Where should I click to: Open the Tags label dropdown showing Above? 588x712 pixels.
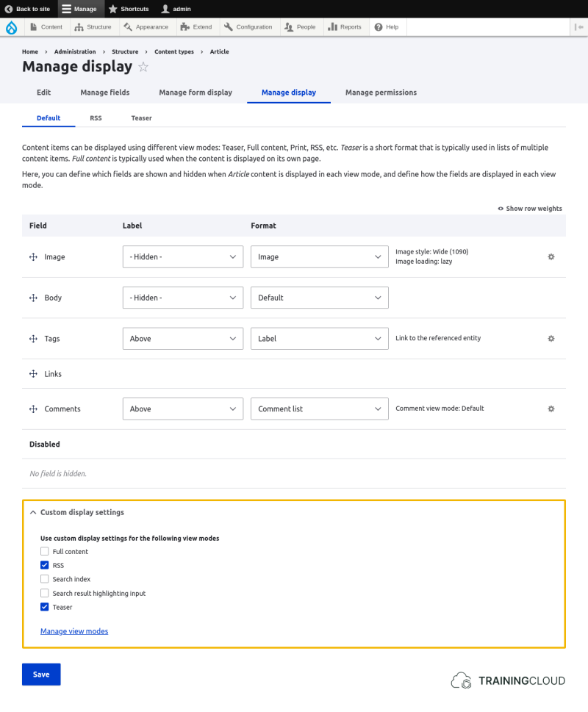[183, 339]
